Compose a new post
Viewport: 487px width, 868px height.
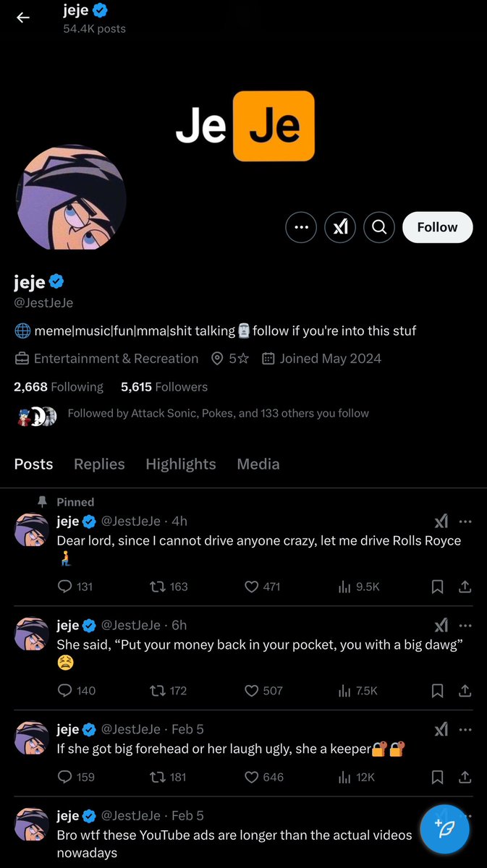[x=445, y=829]
